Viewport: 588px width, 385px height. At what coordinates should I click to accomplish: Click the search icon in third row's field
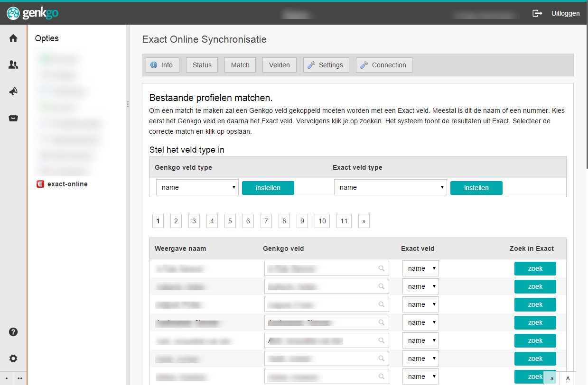[x=381, y=304]
